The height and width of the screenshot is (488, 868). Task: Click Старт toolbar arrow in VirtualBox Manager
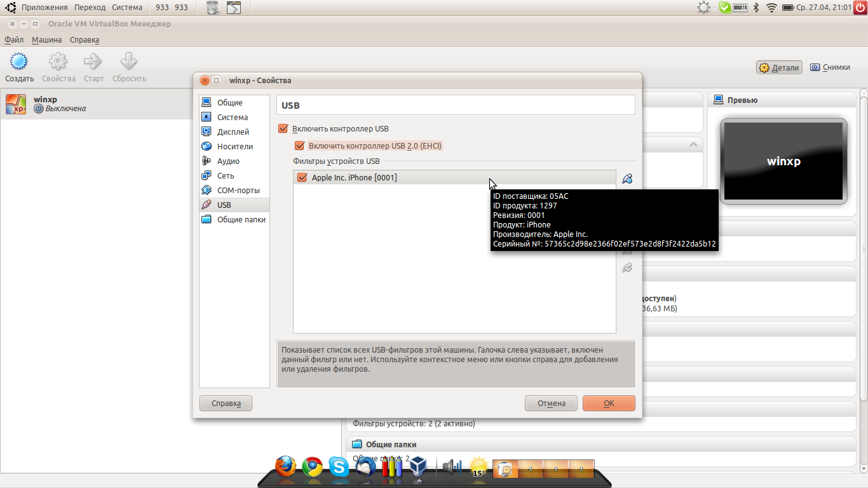(93, 68)
